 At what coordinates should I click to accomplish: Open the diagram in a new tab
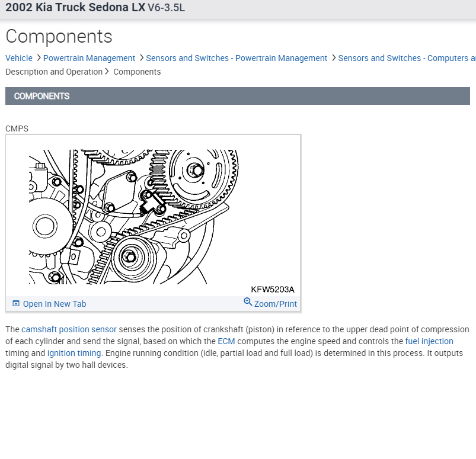[x=55, y=304]
